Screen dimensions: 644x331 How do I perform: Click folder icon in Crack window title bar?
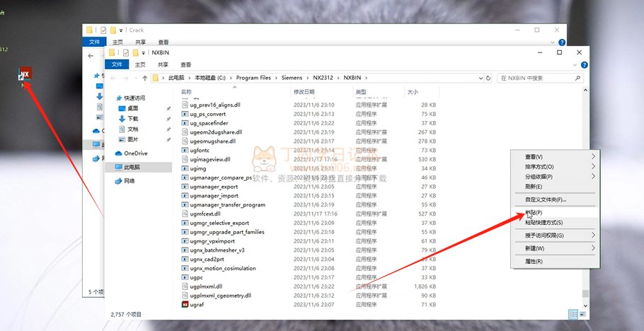(90, 30)
